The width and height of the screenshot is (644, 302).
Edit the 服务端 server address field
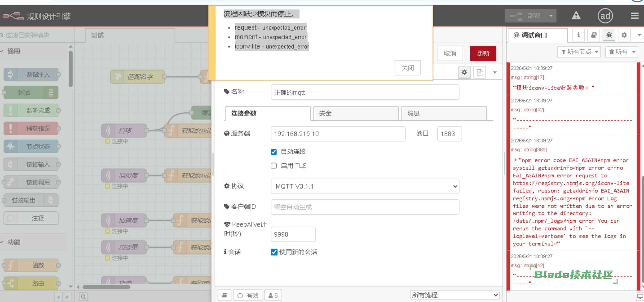click(338, 134)
